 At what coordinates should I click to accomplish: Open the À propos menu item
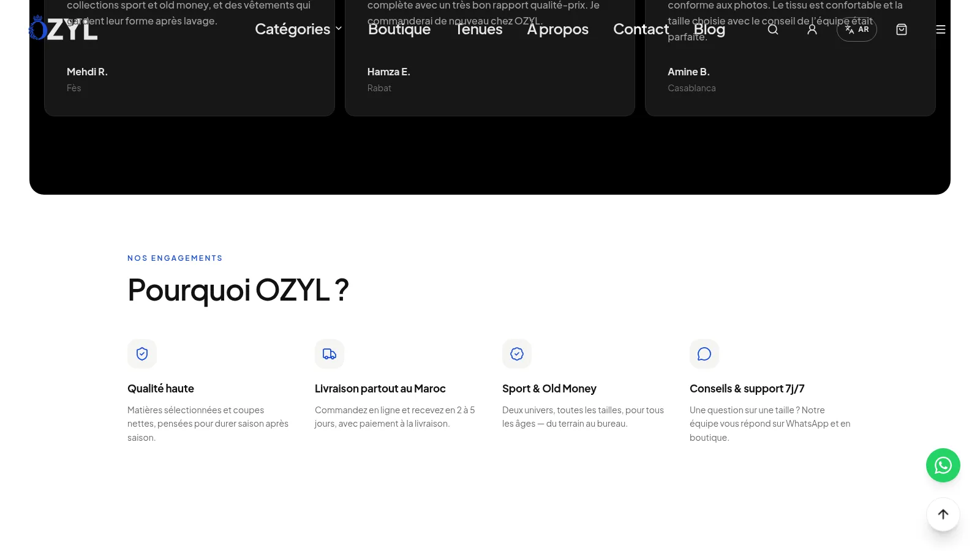click(x=558, y=29)
